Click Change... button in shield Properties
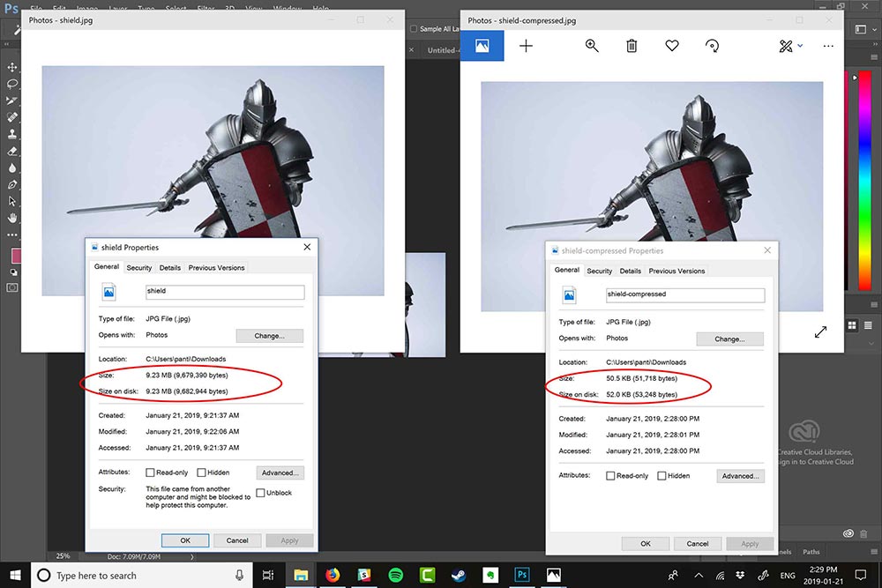 click(269, 336)
